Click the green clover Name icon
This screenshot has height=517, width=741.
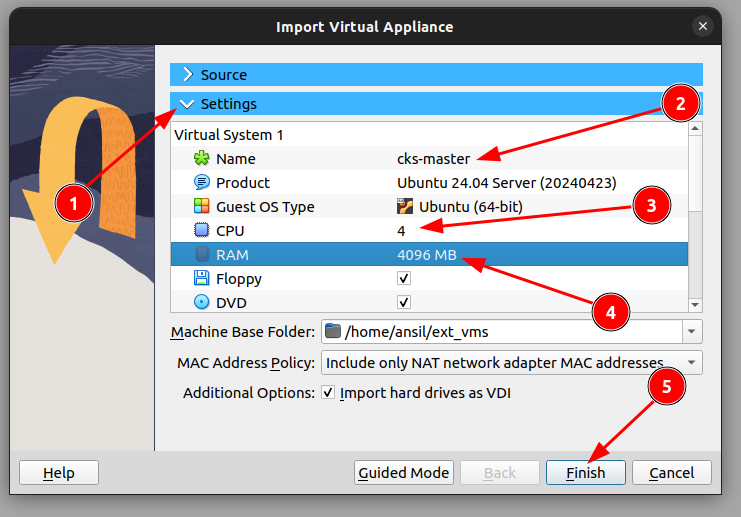coord(202,159)
